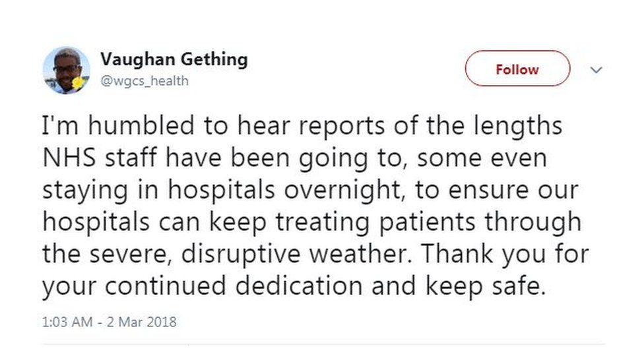Follow Vaughan Gething
The width and height of the screenshot is (644, 362).
click(x=517, y=69)
